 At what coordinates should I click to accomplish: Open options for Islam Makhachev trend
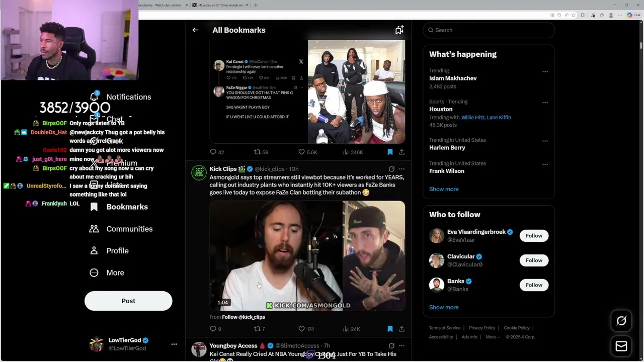(x=545, y=71)
